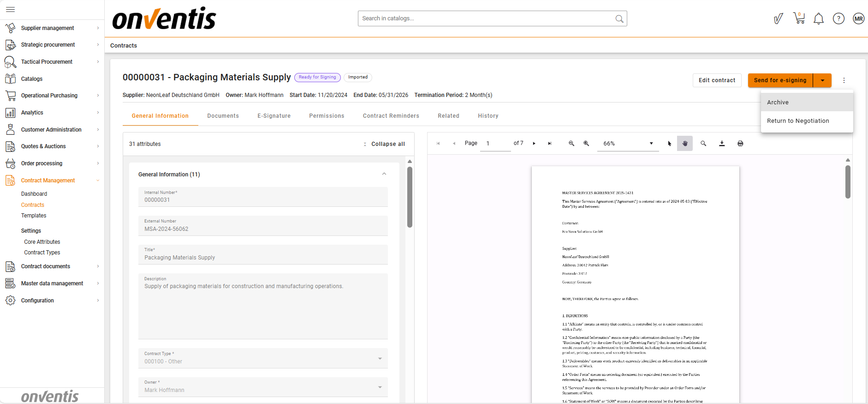Viewport: 868px width, 404px height.
Task: Click the Search in catalogs field
Action: (487, 18)
